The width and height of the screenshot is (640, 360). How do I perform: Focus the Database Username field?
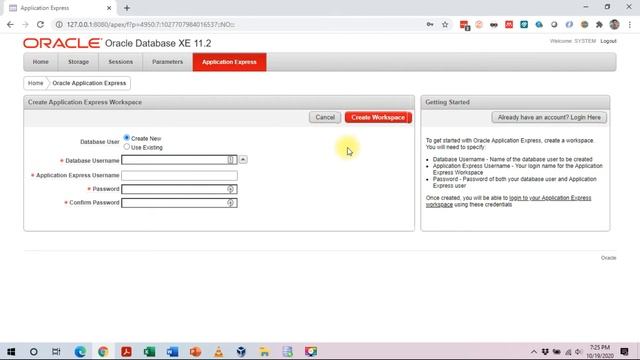pos(179,160)
